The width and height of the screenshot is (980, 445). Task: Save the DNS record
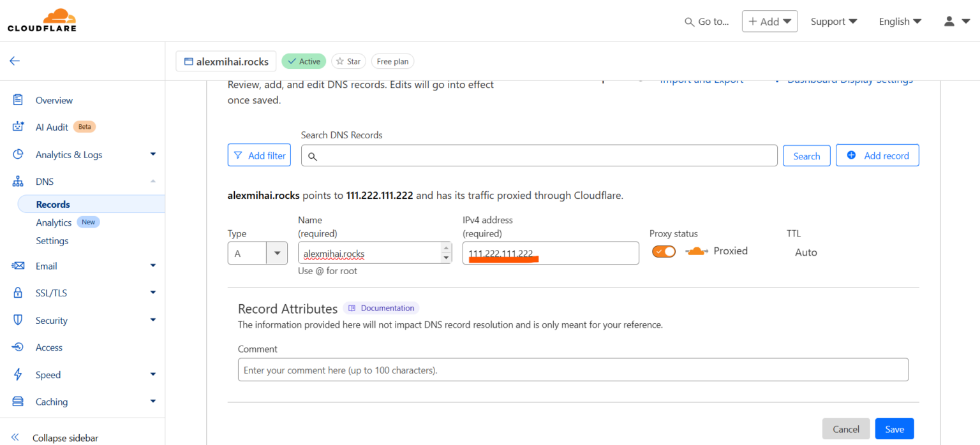click(x=894, y=428)
